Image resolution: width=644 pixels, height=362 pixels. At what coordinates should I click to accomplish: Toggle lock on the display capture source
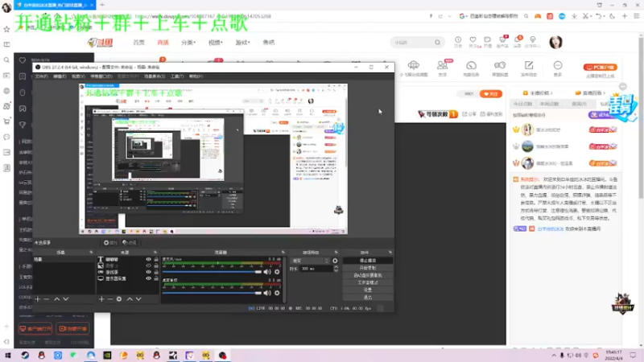pos(156,278)
